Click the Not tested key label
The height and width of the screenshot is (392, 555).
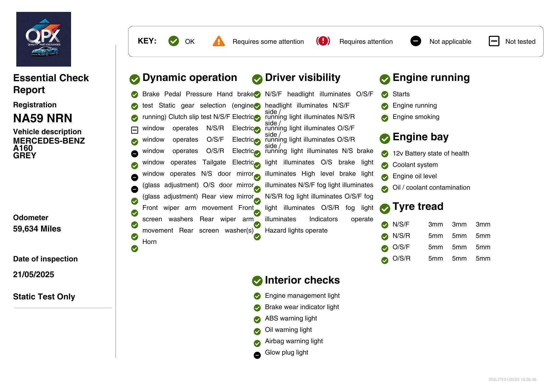(520, 42)
